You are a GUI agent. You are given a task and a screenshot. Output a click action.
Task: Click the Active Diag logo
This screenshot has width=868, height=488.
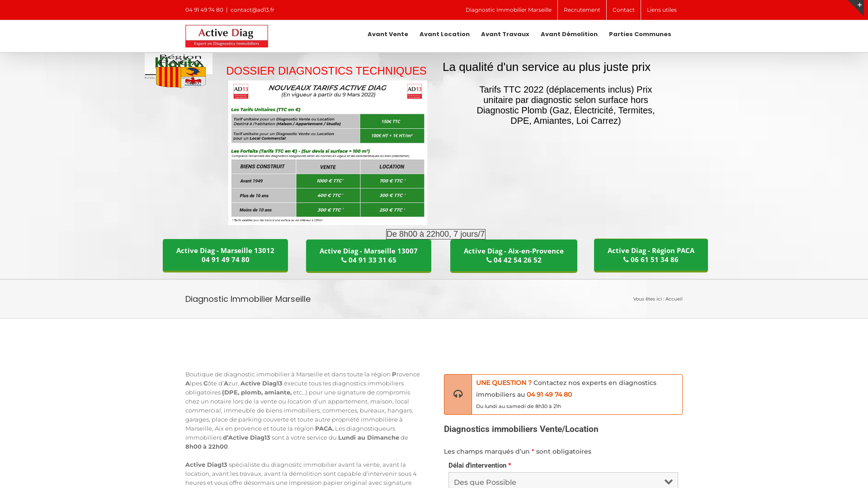(x=226, y=36)
